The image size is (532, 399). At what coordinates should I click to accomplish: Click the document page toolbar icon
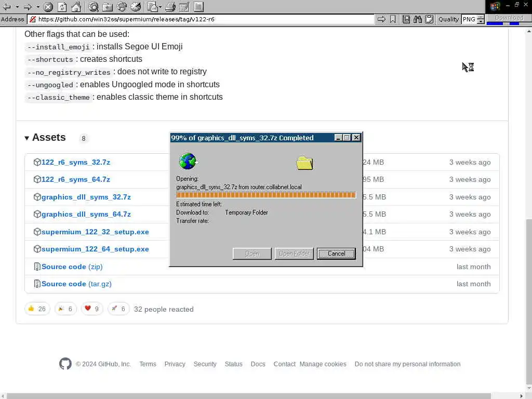(198, 7)
